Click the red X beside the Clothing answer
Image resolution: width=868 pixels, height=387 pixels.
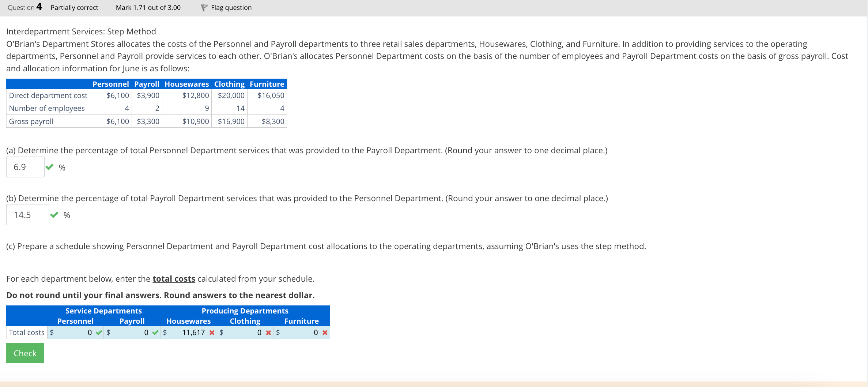click(268, 332)
